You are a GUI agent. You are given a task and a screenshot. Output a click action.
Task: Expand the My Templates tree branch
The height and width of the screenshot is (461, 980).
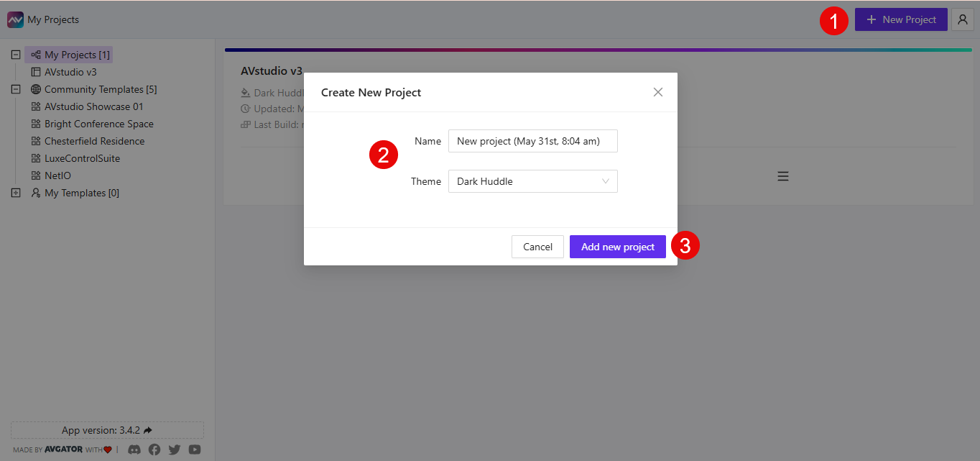click(15, 192)
